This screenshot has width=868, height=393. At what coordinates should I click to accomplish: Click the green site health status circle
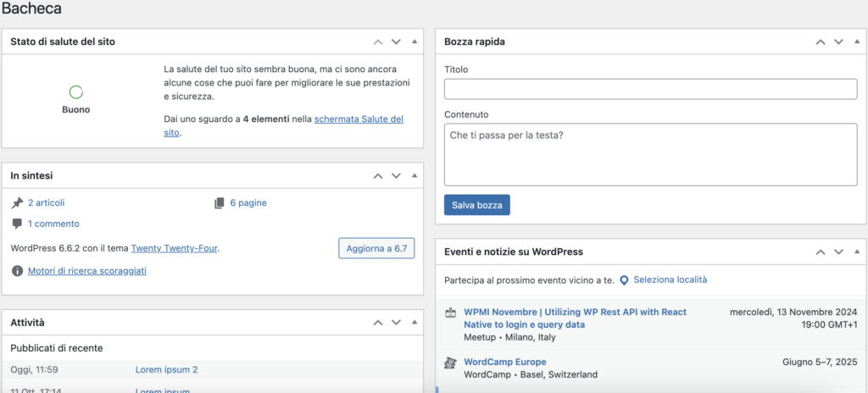[x=75, y=92]
